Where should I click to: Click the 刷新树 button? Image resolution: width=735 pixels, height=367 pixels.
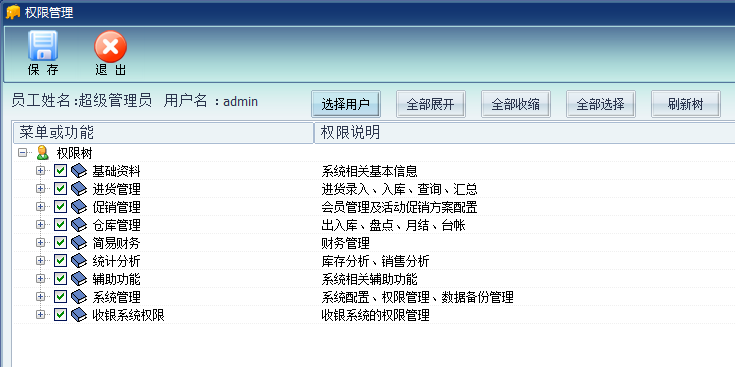pyautogui.click(x=686, y=104)
